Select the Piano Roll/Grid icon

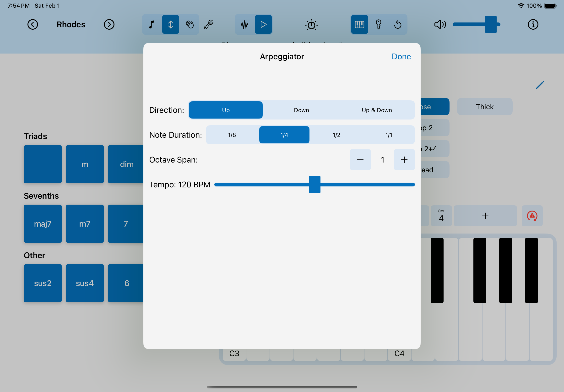tap(359, 24)
